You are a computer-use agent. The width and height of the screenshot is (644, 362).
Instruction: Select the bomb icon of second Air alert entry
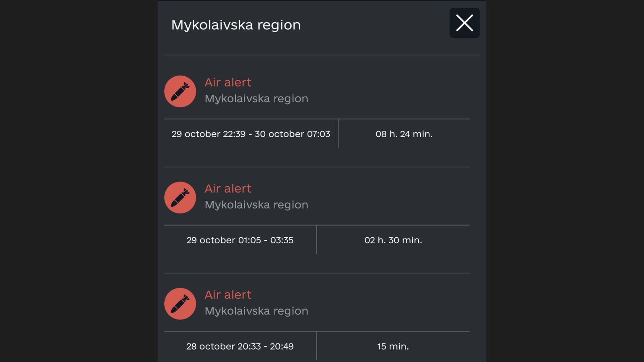180,197
